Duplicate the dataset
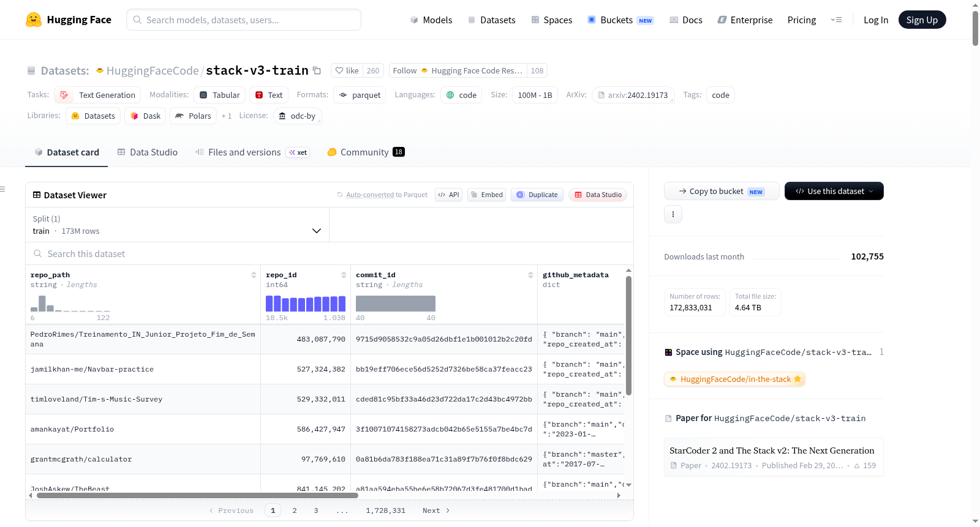Viewport: 980px width, 527px height. (537, 195)
